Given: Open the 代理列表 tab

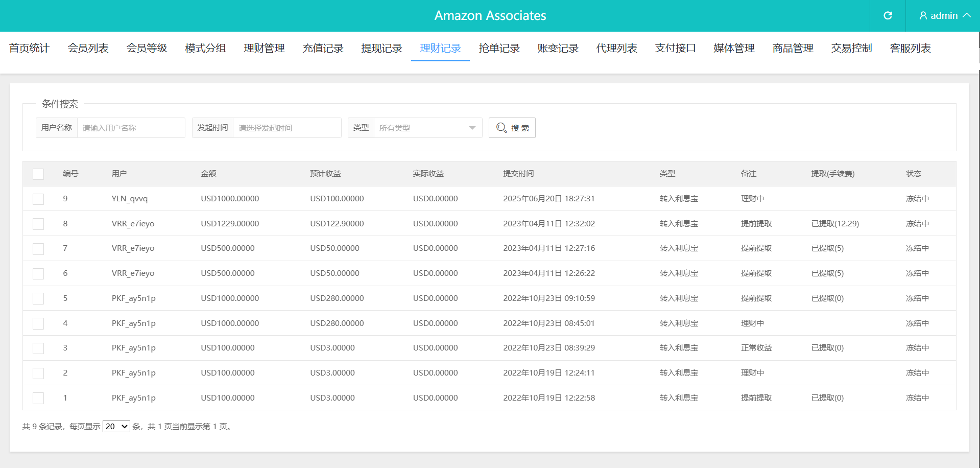Looking at the screenshot, I should coord(616,48).
